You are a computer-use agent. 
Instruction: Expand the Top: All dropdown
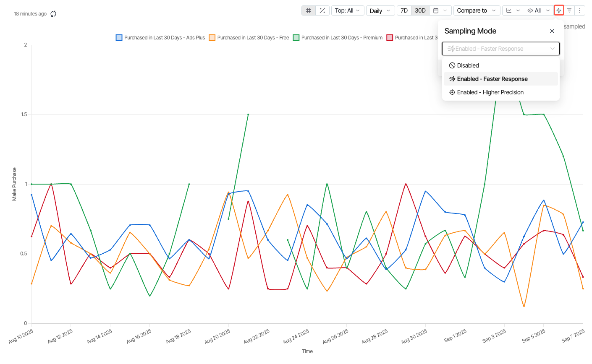click(347, 10)
